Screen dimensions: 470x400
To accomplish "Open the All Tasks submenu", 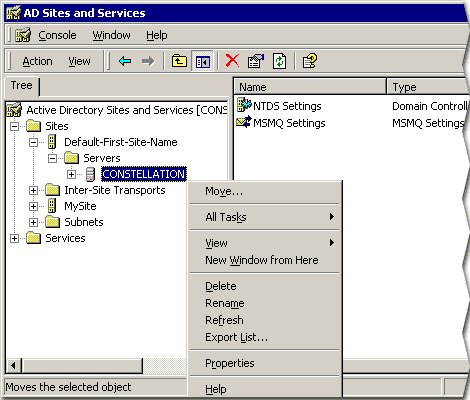I will (x=264, y=217).
